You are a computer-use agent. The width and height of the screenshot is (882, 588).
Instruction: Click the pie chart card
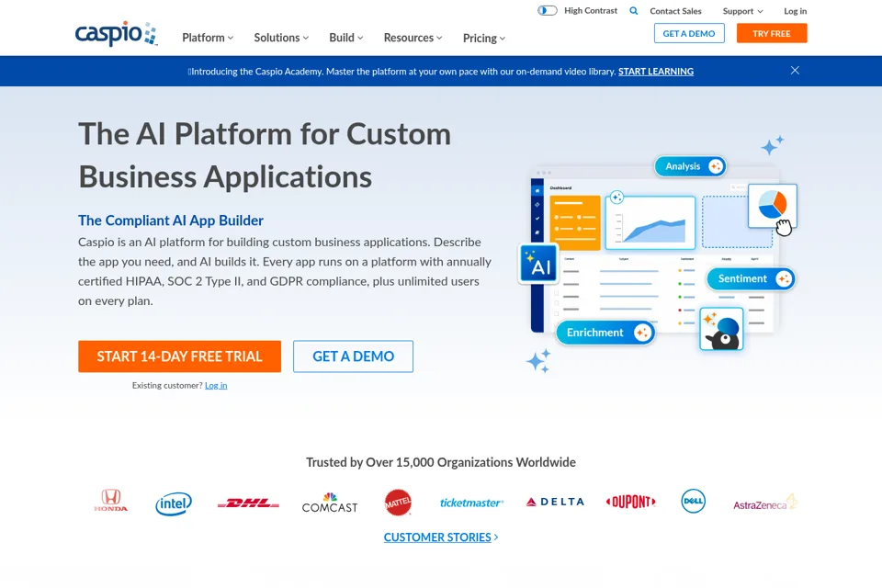[x=773, y=206]
